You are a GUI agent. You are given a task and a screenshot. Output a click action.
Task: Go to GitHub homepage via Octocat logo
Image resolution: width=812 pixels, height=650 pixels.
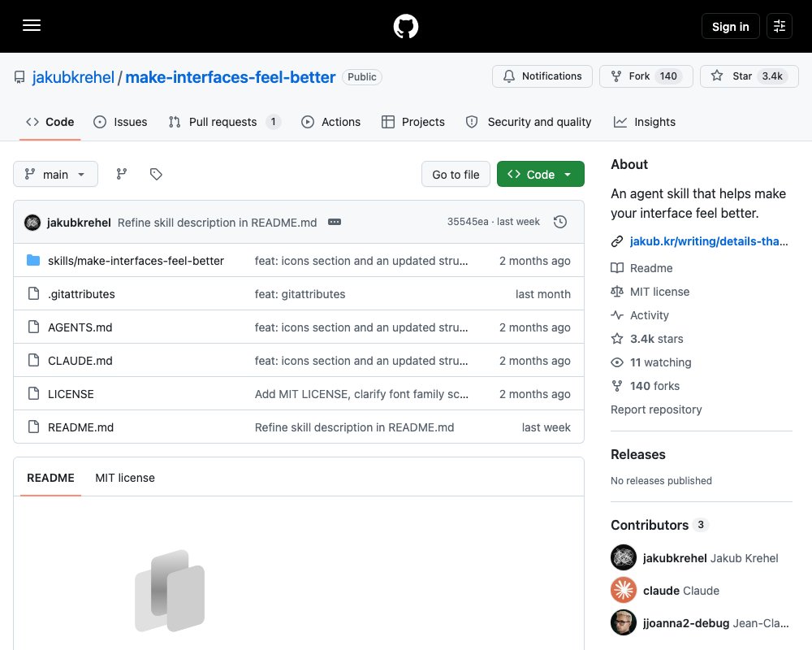tap(405, 26)
